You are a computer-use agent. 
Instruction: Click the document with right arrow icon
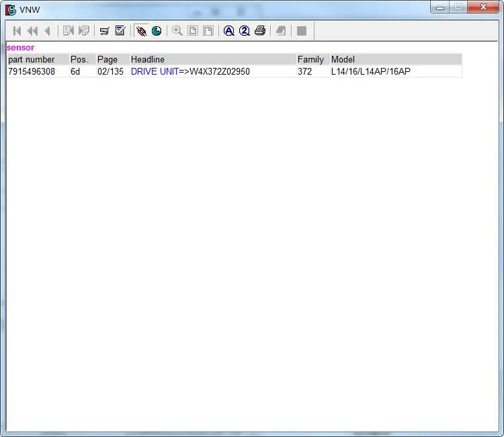click(x=84, y=31)
